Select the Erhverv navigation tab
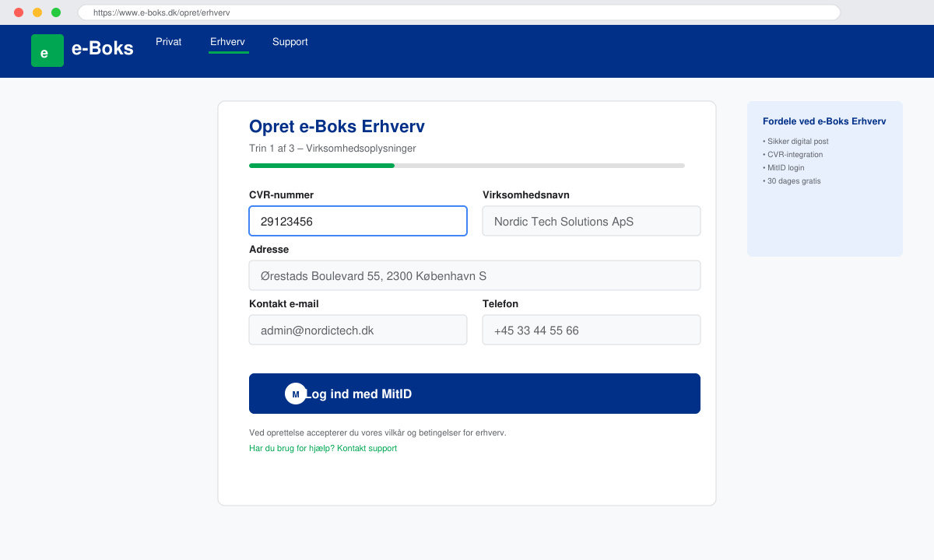The width and height of the screenshot is (934, 560). (x=228, y=42)
